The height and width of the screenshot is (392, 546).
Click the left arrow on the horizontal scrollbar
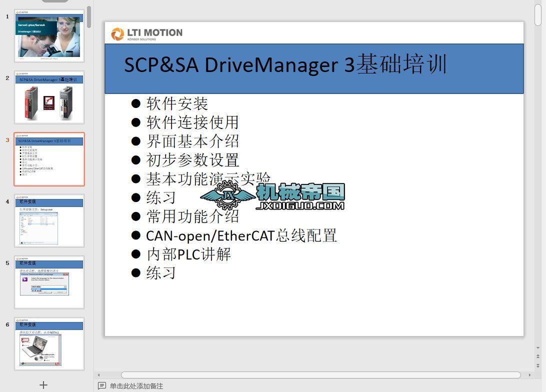[x=98, y=374]
